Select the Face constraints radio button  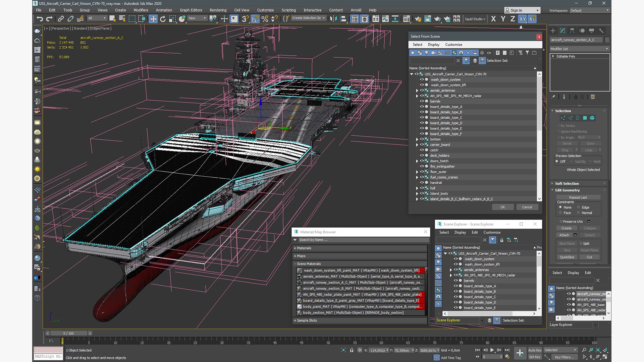[x=560, y=213]
